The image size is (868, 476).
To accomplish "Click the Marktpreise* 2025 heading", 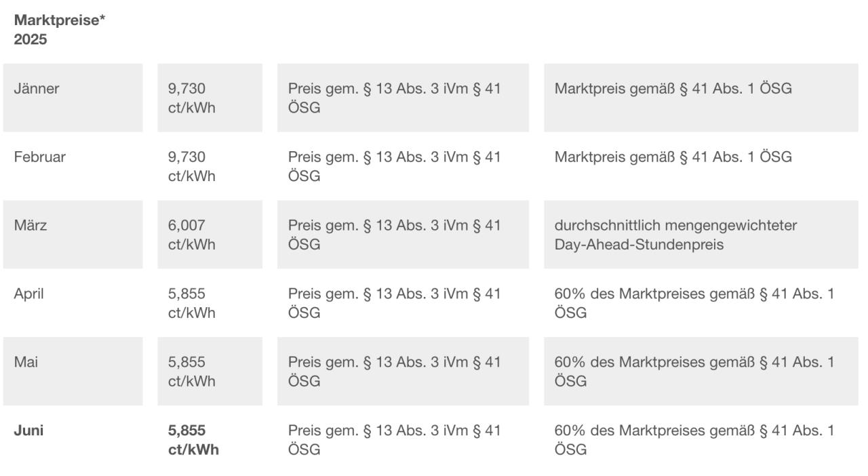I will pos(60,31).
